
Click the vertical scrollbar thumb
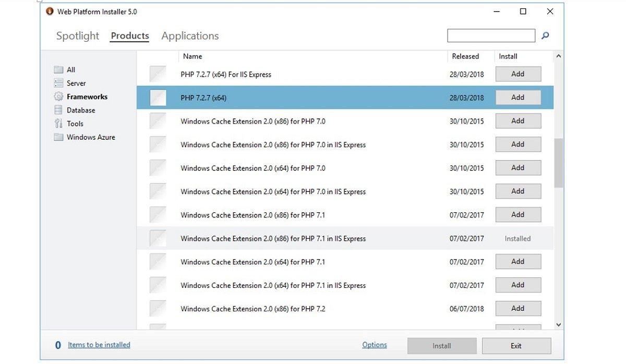coord(559,163)
